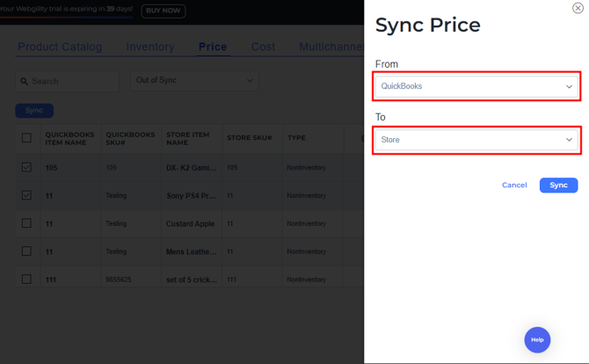Open the To Store dropdown

pyautogui.click(x=476, y=140)
